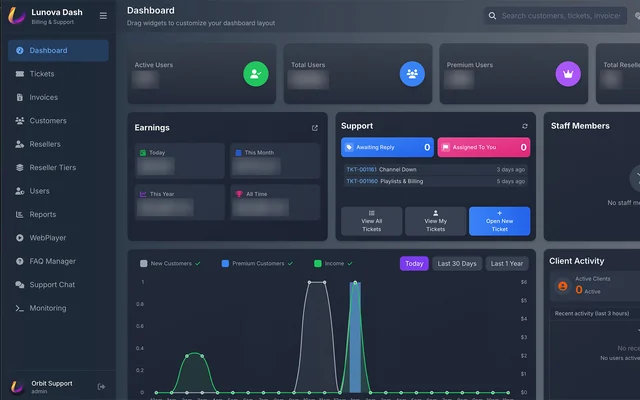The image size is (640, 400).
Task: Click the Lunova Dash logo icon
Action: click(17, 16)
